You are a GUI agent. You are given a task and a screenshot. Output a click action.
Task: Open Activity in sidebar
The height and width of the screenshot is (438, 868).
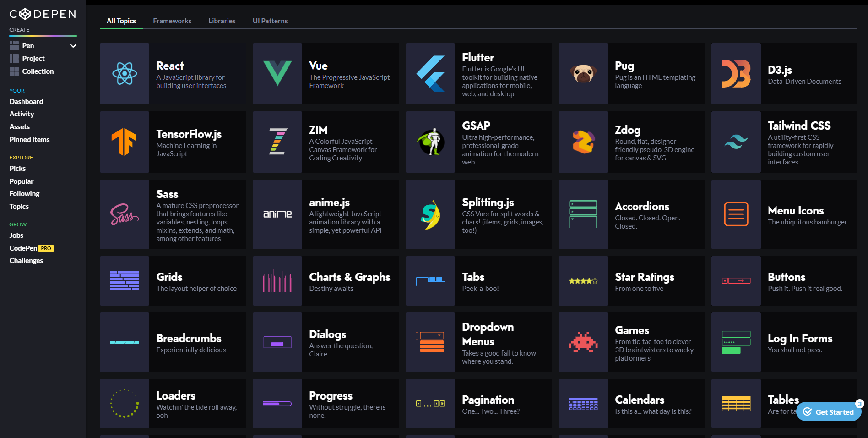click(22, 114)
